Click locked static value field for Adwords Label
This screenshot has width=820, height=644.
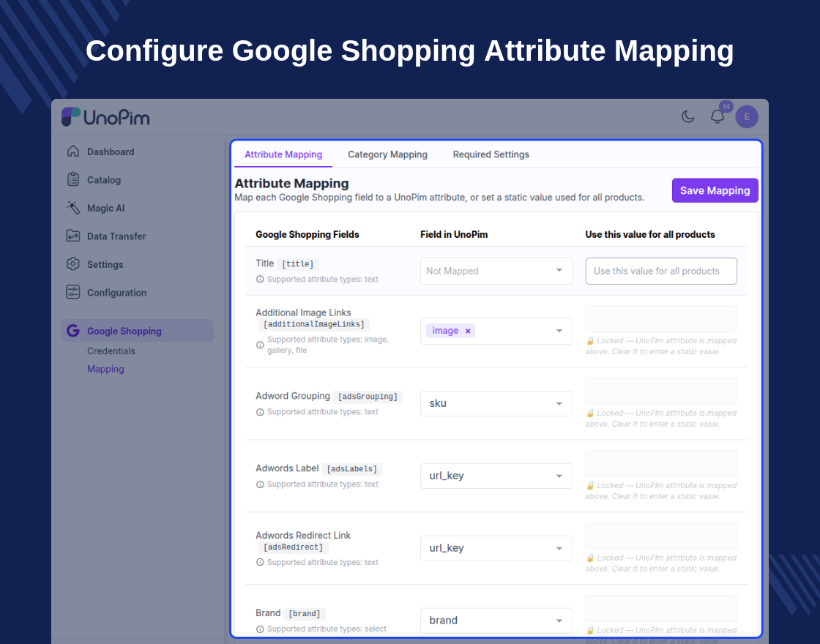tap(661, 464)
